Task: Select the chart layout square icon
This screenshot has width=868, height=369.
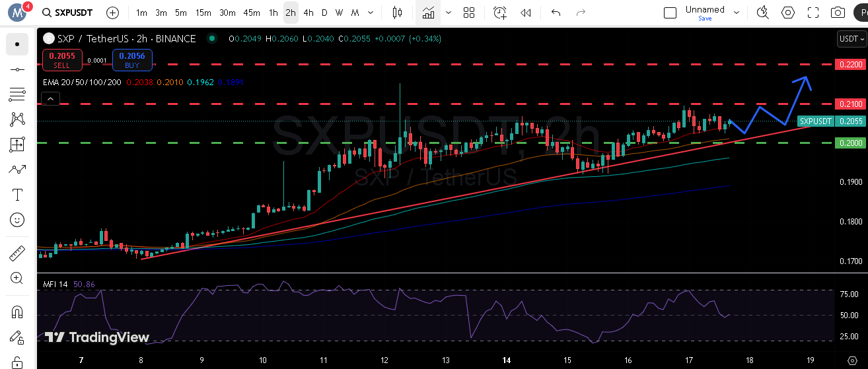Action: click(670, 13)
